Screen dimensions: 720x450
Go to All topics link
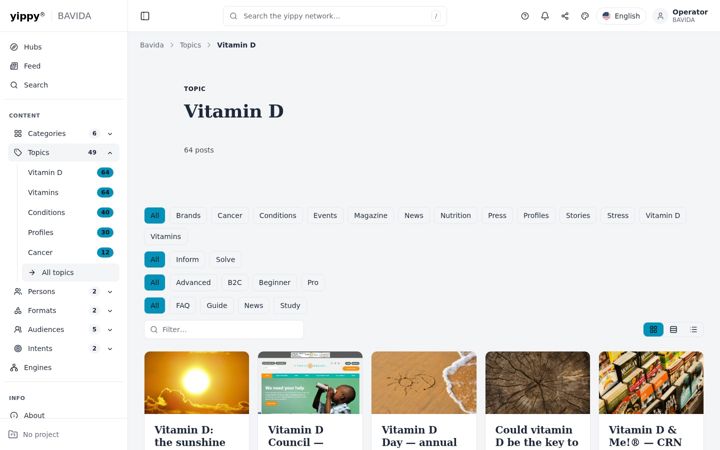70,272
